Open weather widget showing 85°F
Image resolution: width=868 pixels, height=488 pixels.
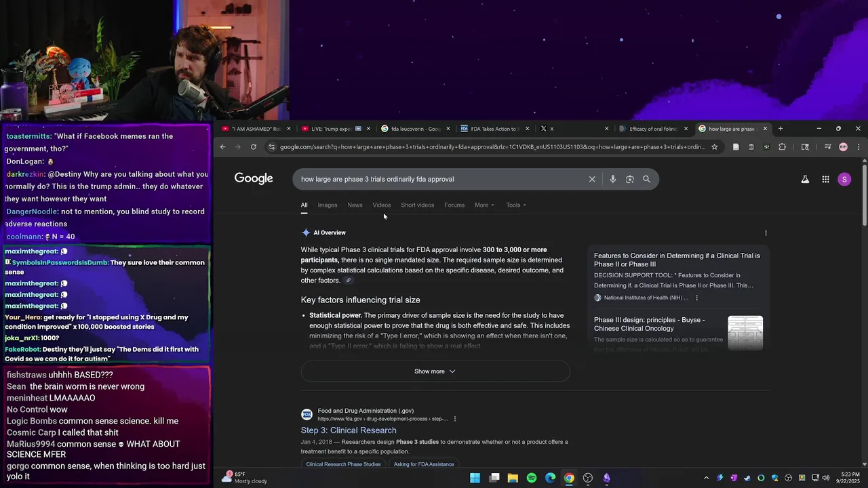click(x=245, y=478)
